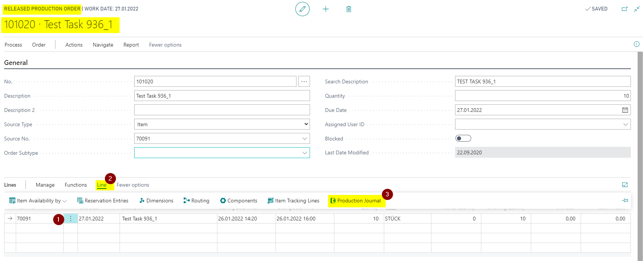Click the Lines section expand icon
Screen dimensions: 644x261
[625, 185]
